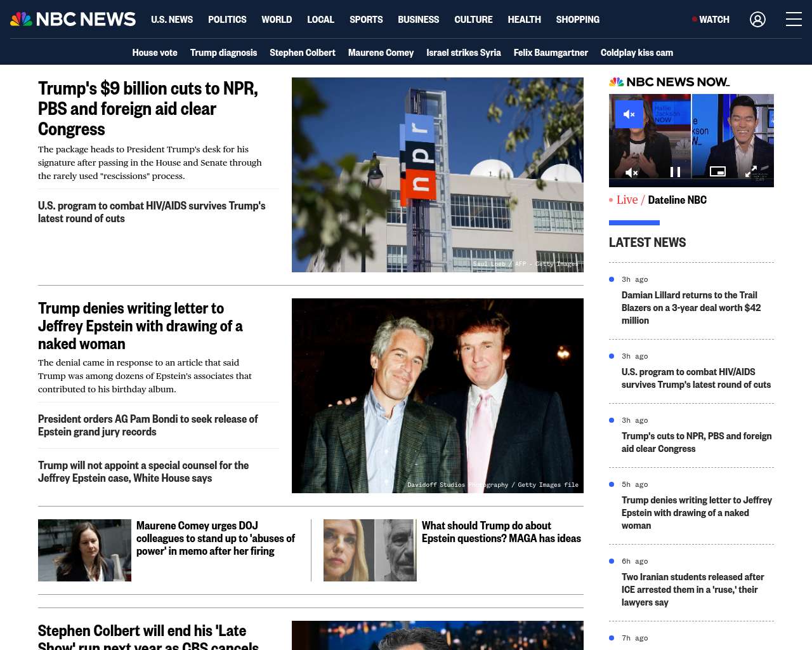Open the user account profile icon

(757, 20)
